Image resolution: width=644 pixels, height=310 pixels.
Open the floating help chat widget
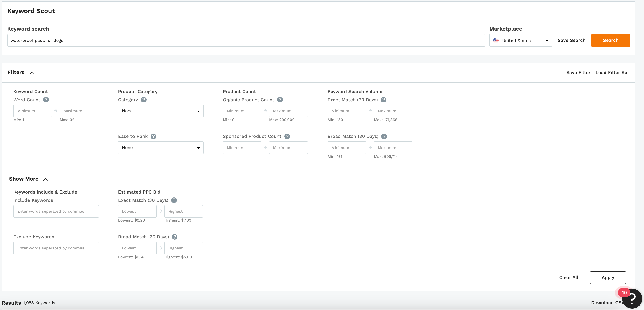point(632,298)
